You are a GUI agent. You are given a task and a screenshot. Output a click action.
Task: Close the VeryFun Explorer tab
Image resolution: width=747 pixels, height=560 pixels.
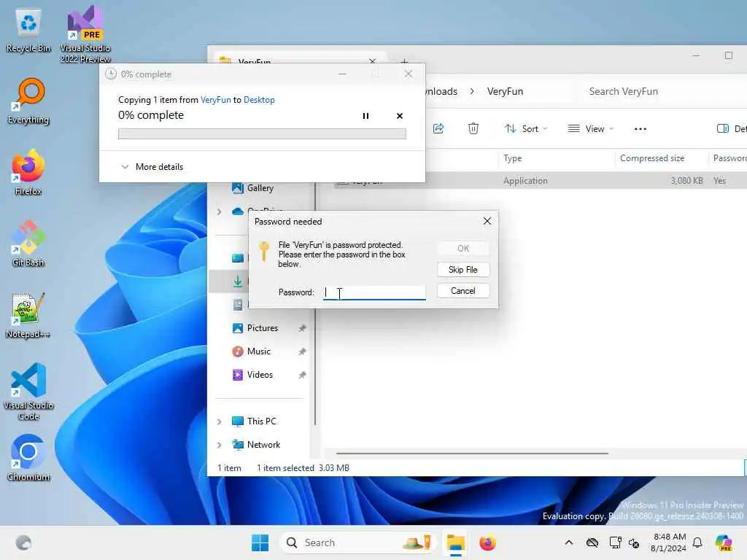[373, 61]
